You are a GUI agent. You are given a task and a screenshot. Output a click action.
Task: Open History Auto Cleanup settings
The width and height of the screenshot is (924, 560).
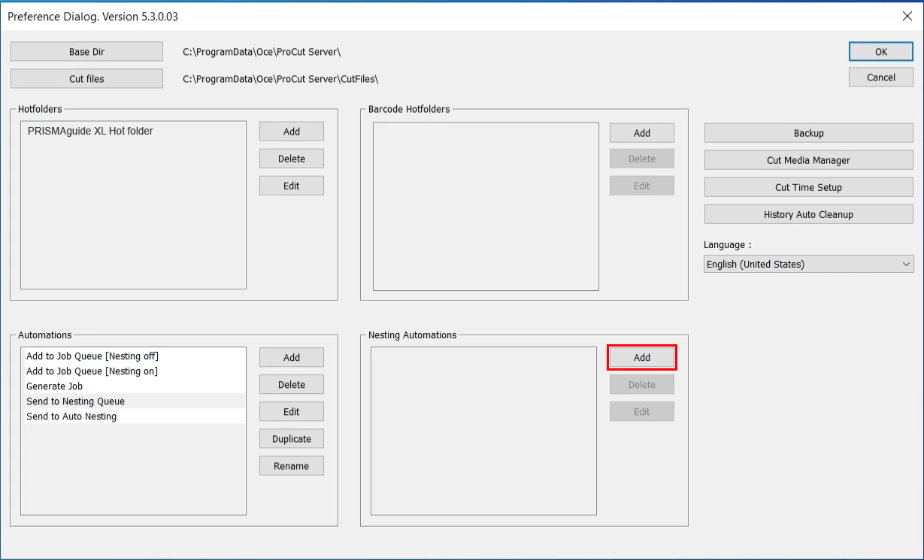(x=808, y=214)
